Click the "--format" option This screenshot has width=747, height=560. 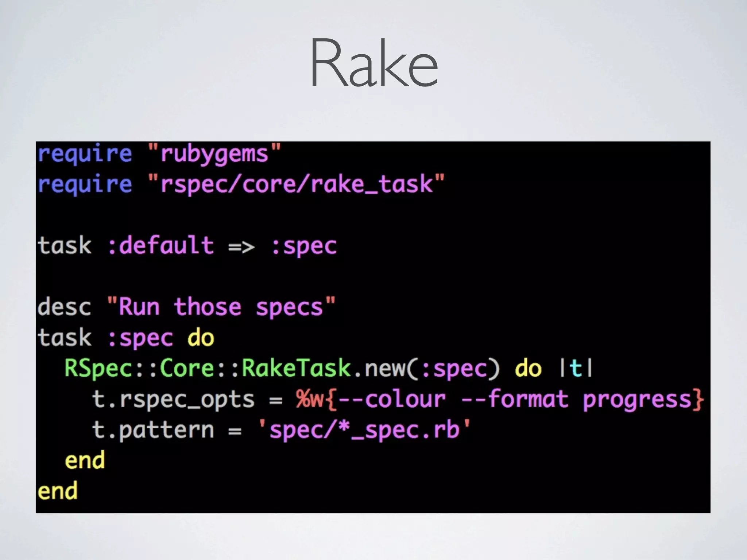pyautogui.click(x=515, y=398)
